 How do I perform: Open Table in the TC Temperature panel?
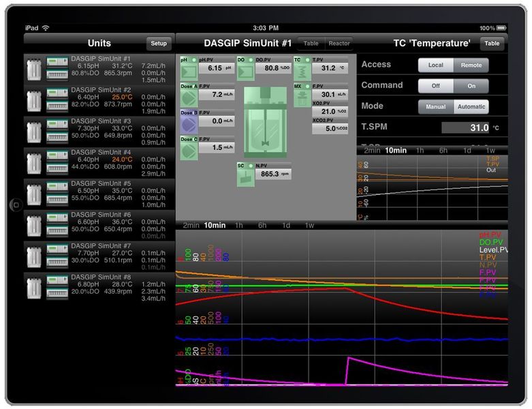492,44
